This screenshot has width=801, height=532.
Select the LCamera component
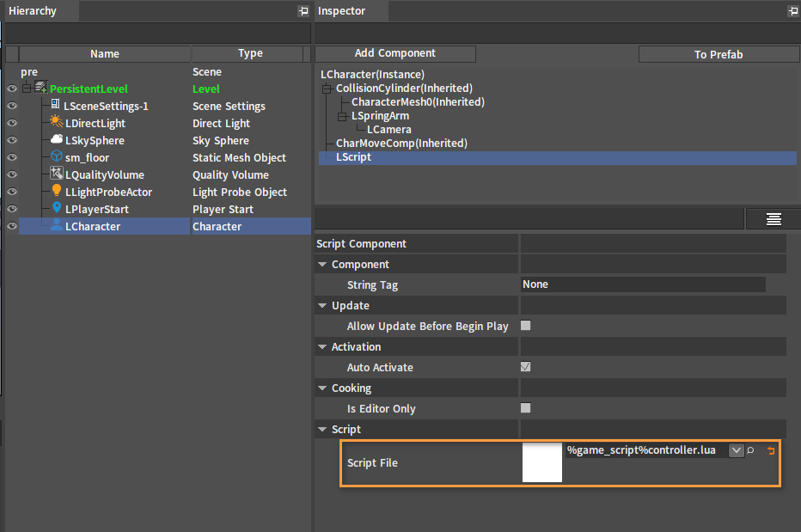click(388, 130)
